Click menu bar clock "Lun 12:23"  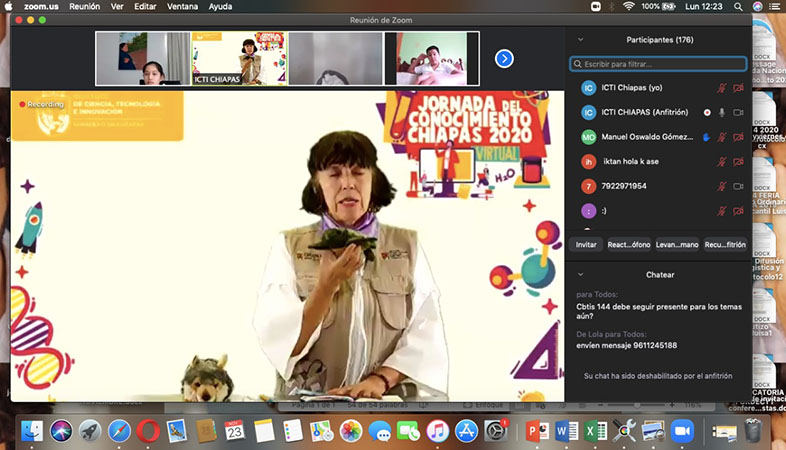(704, 7)
